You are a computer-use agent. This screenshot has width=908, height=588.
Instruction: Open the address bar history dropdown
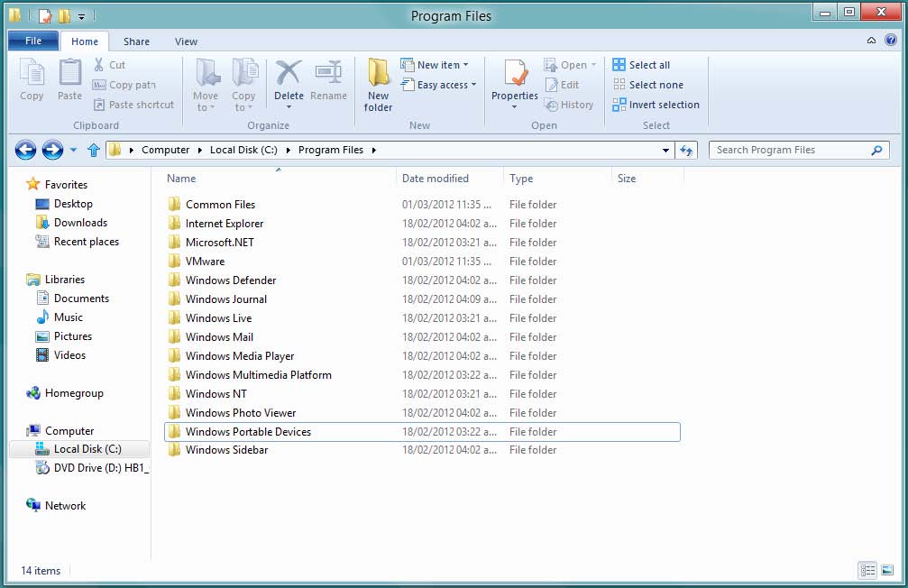pyautogui.click(x=665, y=151)
